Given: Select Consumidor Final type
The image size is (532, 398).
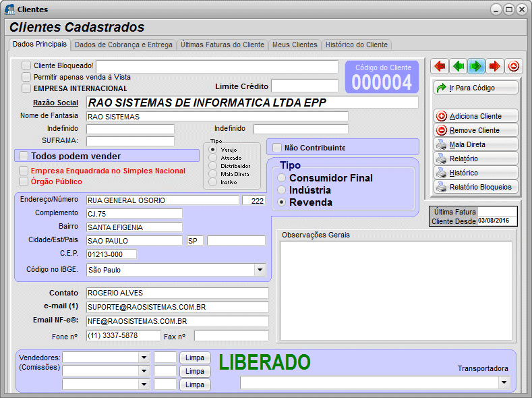Looking at the screenshot, I should point(281,178).
